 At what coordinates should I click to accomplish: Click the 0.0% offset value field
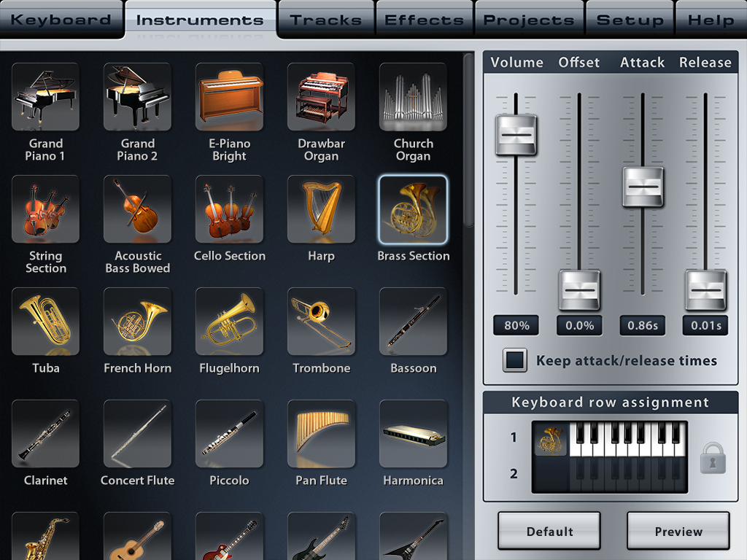tap(579, 326)
